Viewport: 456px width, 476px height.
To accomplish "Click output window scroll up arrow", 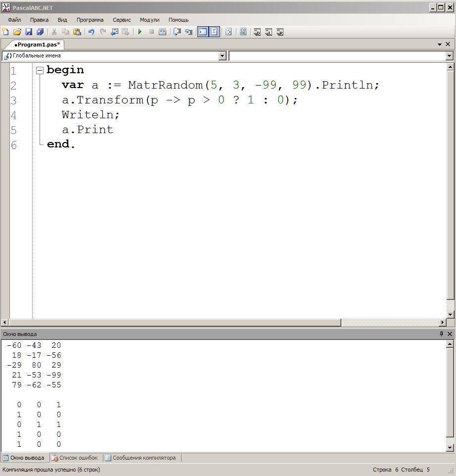I will [x=450, y=344].
